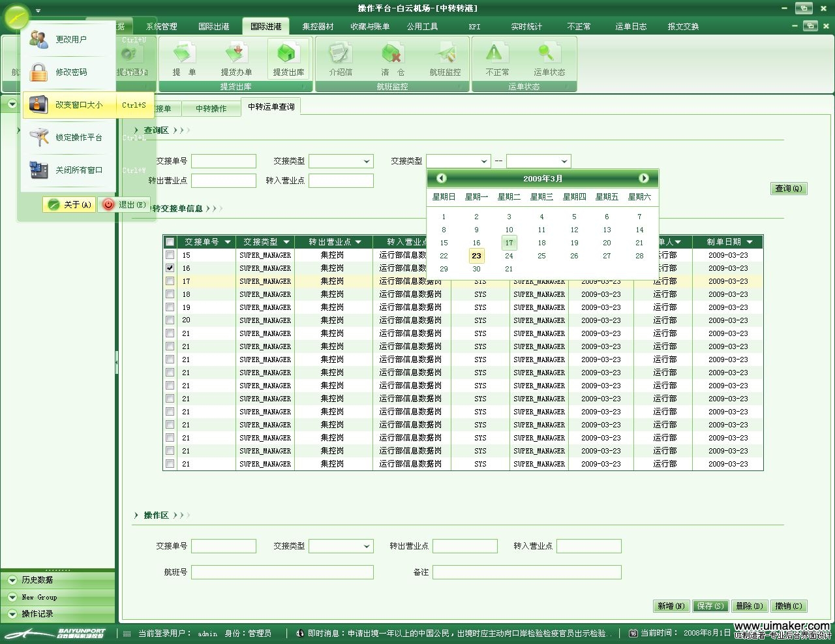Screen dimensions: 835x644
Task: Click the 交接单号 field in query area
Action: [224, 161]
